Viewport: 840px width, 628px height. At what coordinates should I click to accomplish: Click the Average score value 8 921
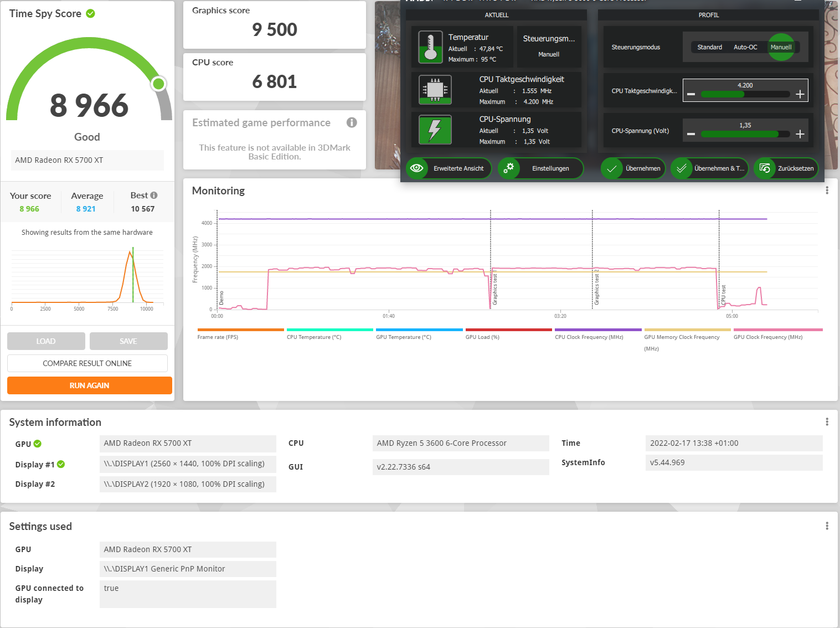click(86, 209)
